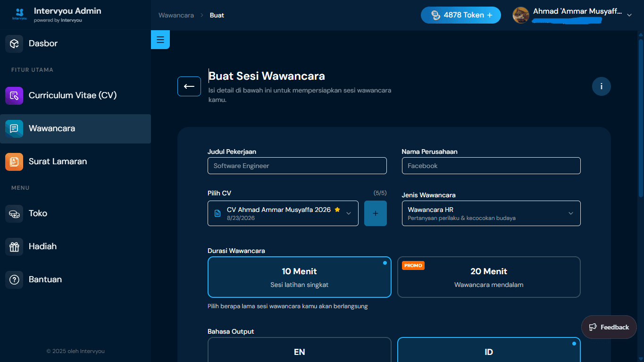Open the Toko coins icon
Screen dimensions: 644x362
coord(14,213)
